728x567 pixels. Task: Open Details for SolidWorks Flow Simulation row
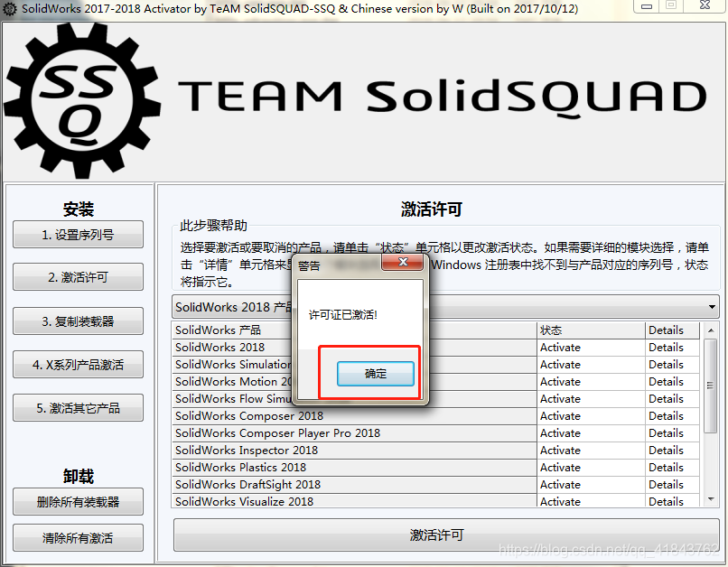pos(672,399)
